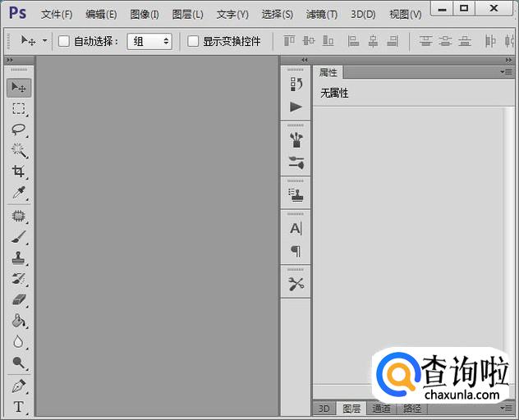Image resolution: width=519 pixels, height=420 pixels.
Task: Open the Move tool preset picker arrow
Action: click(44, 41)
